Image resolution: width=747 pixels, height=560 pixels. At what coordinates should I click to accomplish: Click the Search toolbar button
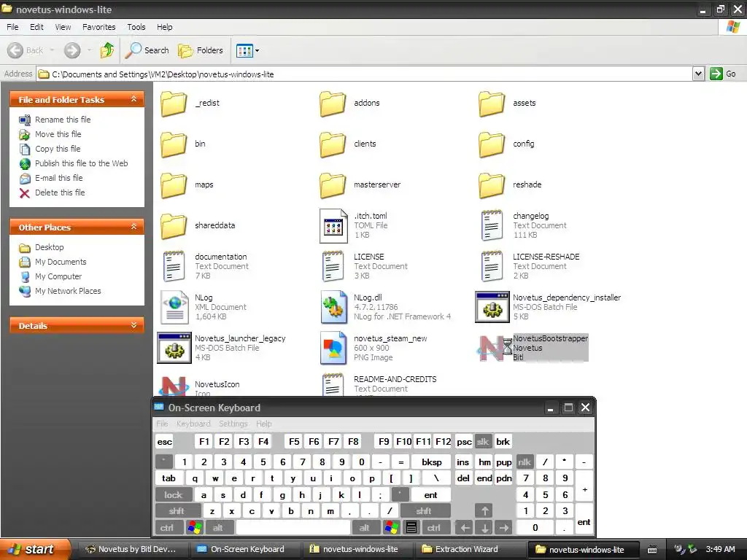tap(147, 50)
